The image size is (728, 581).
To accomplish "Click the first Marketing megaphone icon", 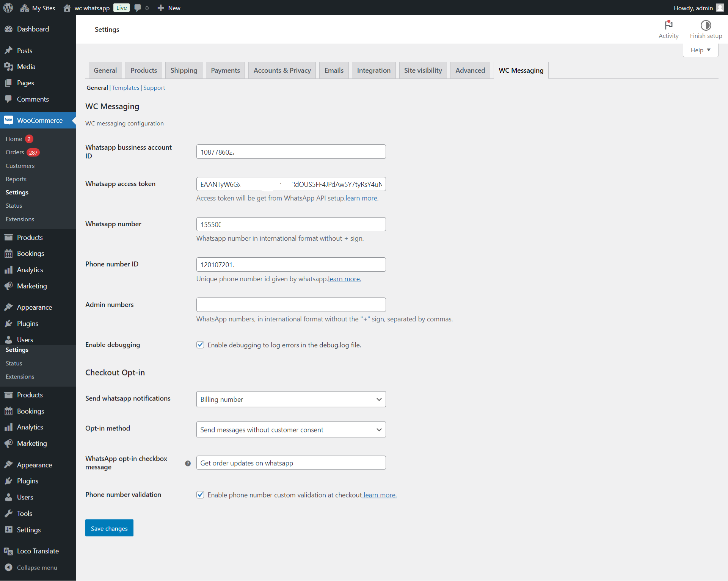I will tap(8, 286).
